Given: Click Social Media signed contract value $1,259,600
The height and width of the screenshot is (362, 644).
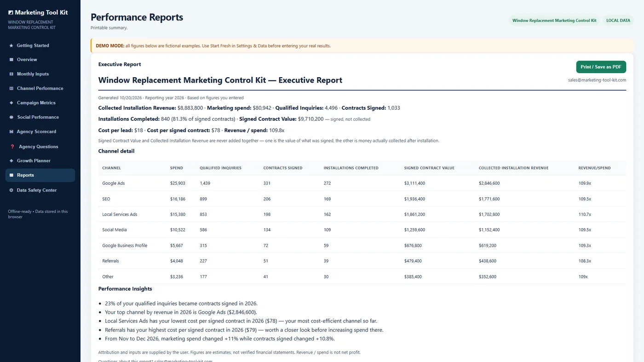Looking at the screenshot, I should coord(414,230).
